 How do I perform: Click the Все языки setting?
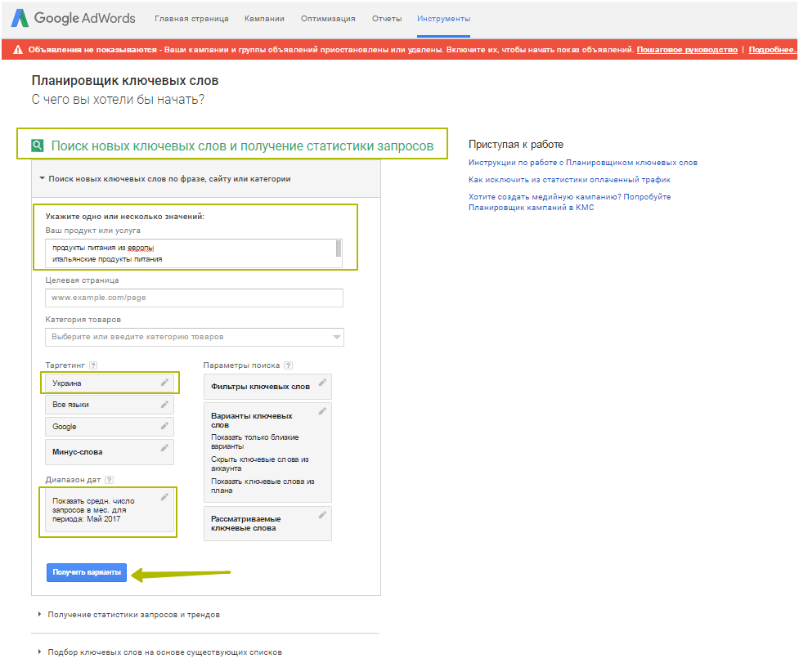[110, 405]
